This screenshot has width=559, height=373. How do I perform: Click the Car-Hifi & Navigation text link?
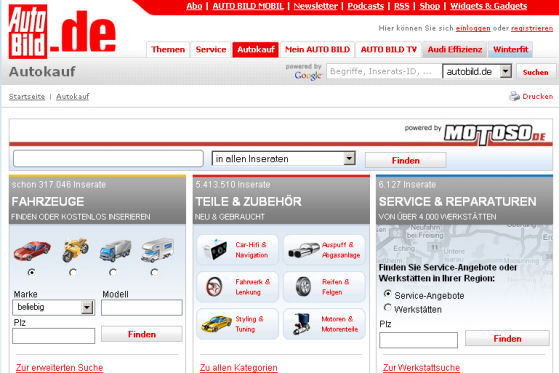pos(251,250)
